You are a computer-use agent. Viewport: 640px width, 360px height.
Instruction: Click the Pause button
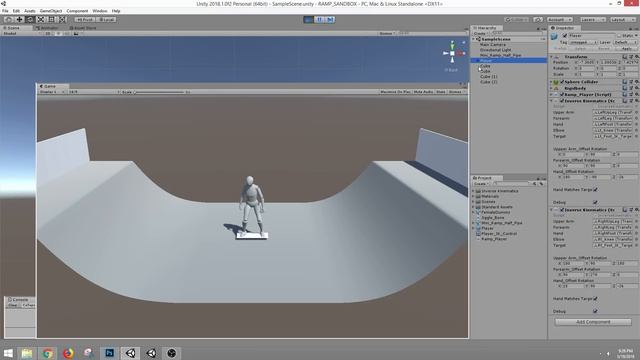pos(319,20)
